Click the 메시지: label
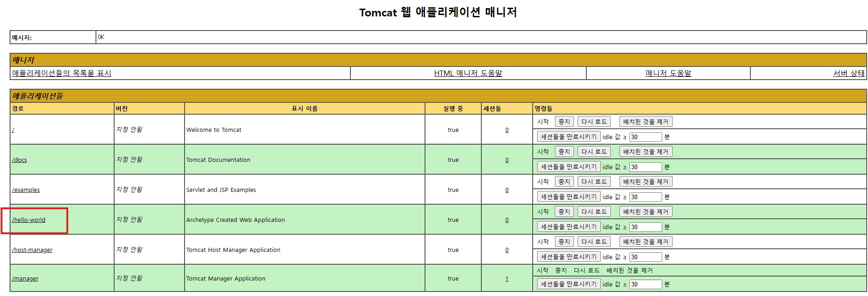 (22, 38)
